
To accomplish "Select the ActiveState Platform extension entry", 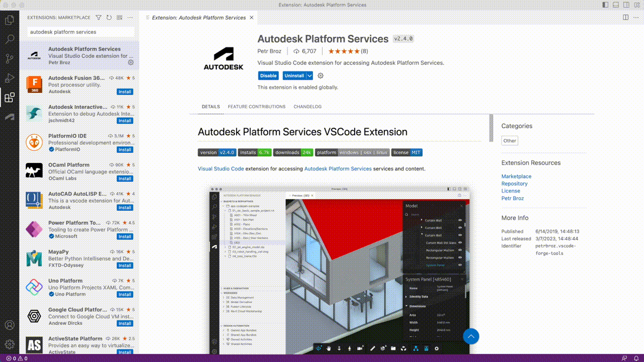I will [x=79, y=344].
